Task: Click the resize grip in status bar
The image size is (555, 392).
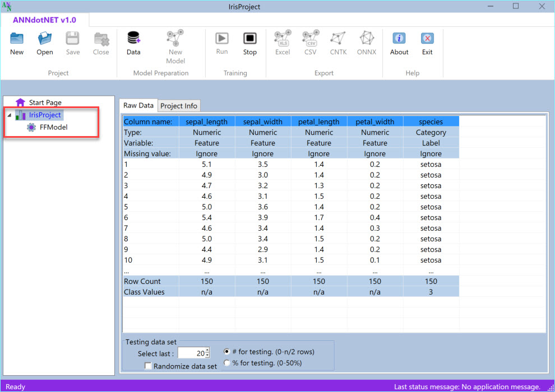Action: (551, 388)
